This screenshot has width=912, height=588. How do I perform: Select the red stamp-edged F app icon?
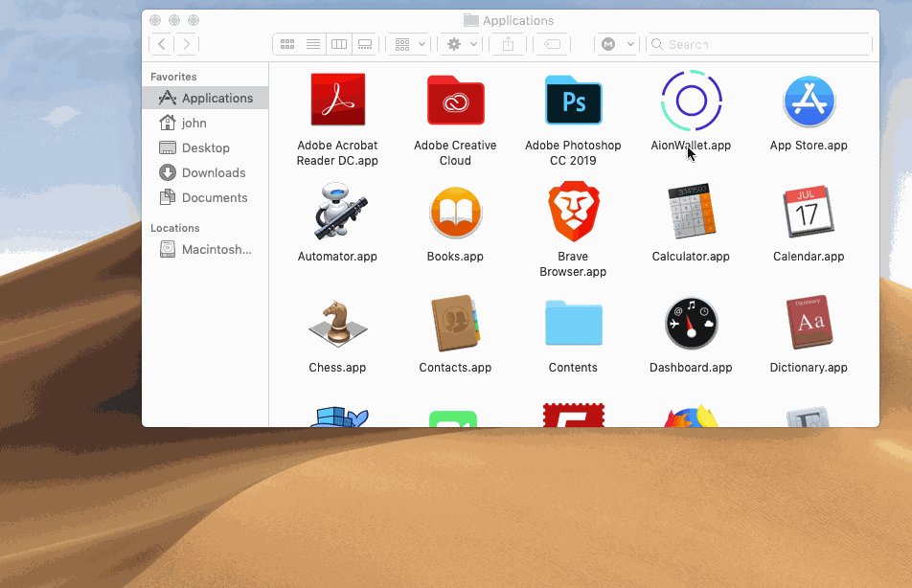tap(574, 416)
